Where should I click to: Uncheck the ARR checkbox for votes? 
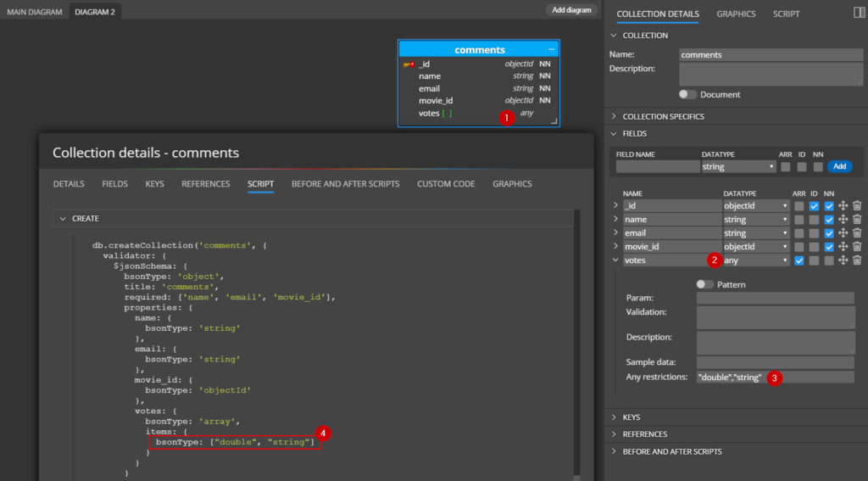coord(798,260)
